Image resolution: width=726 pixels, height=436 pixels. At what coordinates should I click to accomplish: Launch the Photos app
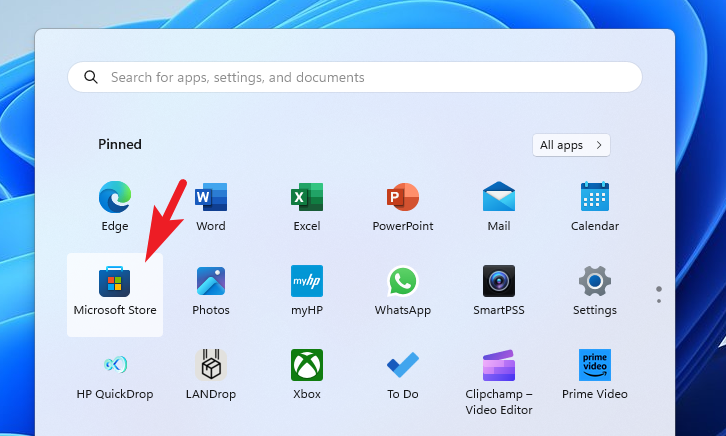211,291
